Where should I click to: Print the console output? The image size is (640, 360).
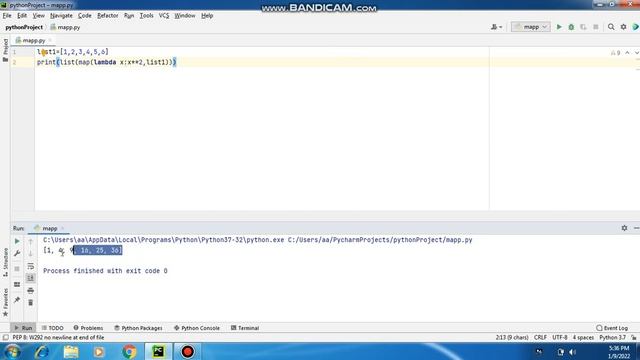[31, 291]
